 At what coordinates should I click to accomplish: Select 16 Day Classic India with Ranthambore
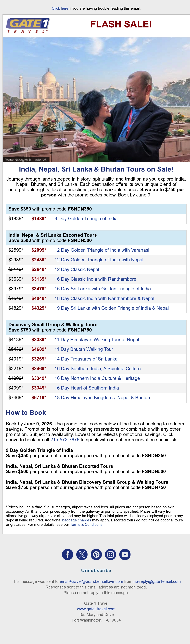[95, 279]
